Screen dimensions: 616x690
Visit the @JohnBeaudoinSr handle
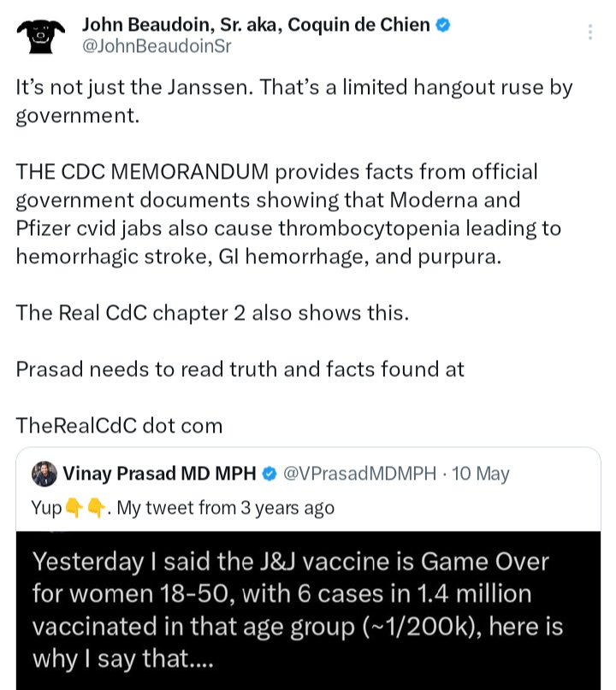coord(156,46)
